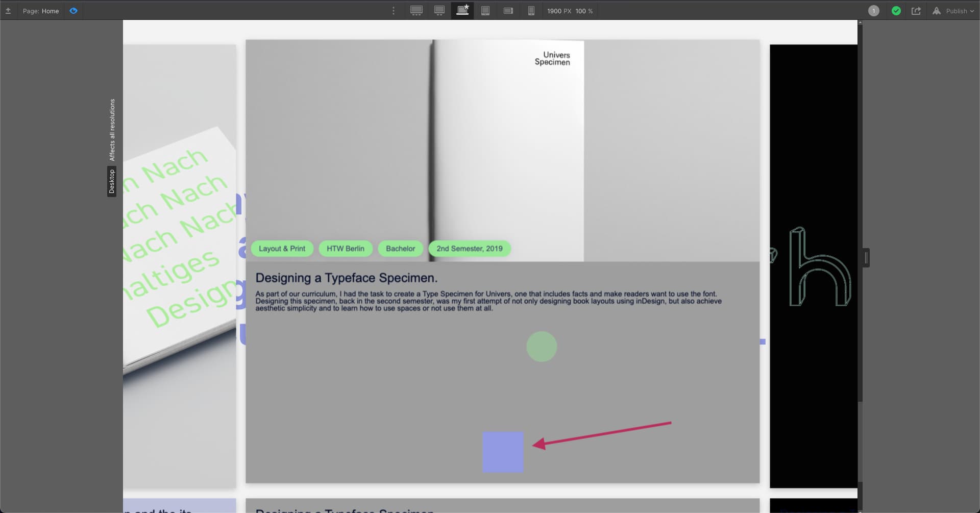
Task: Edit the 100 % zoom value
Action: coord(584,11)
